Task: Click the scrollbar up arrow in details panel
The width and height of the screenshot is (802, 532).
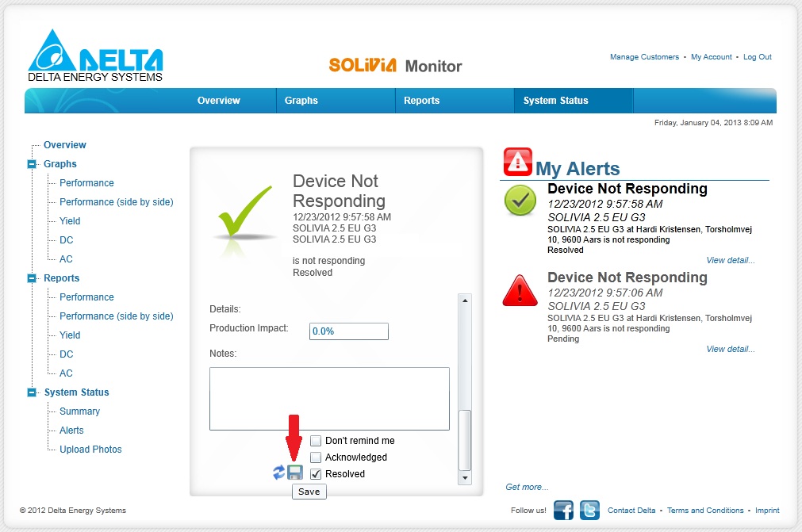Action: pyautogui.click(x=464, y=300)
